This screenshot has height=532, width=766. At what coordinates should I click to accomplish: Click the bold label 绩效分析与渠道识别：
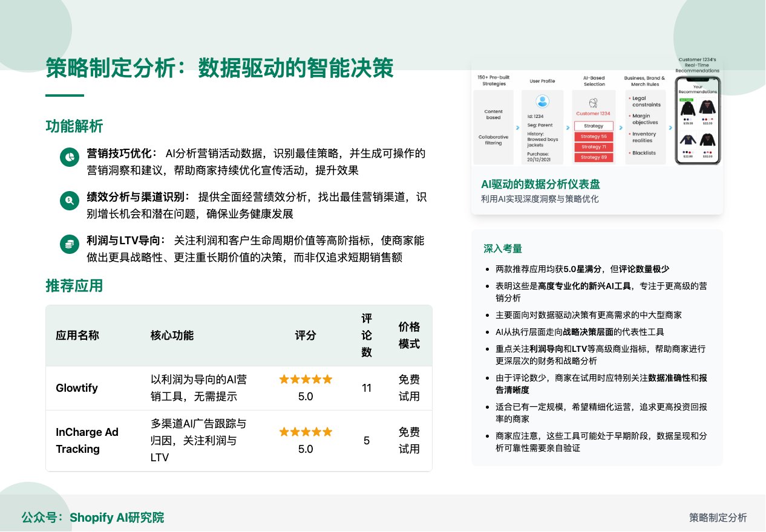pos(139,196)
